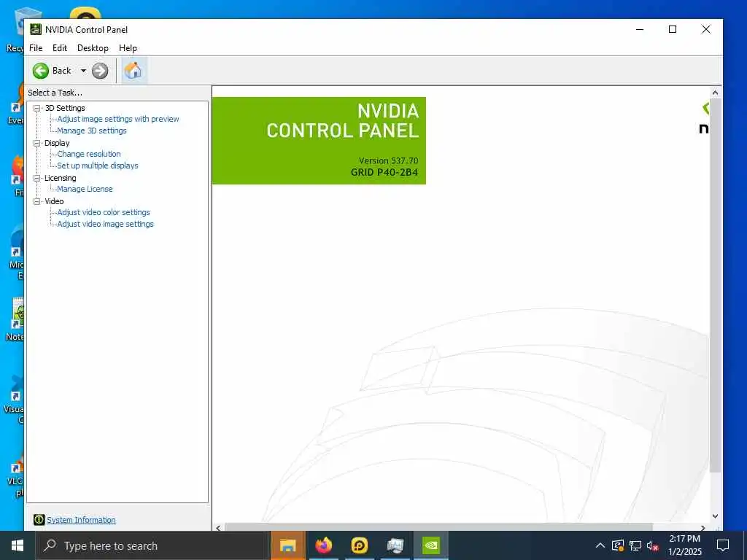Open Adjust video image settings

click(x=105, y=224)
